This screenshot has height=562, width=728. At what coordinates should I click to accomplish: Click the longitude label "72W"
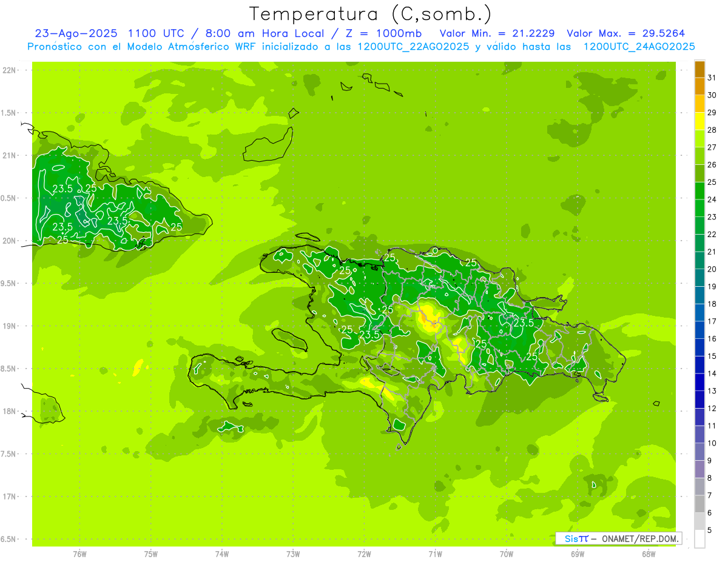[x=364, y=554]
